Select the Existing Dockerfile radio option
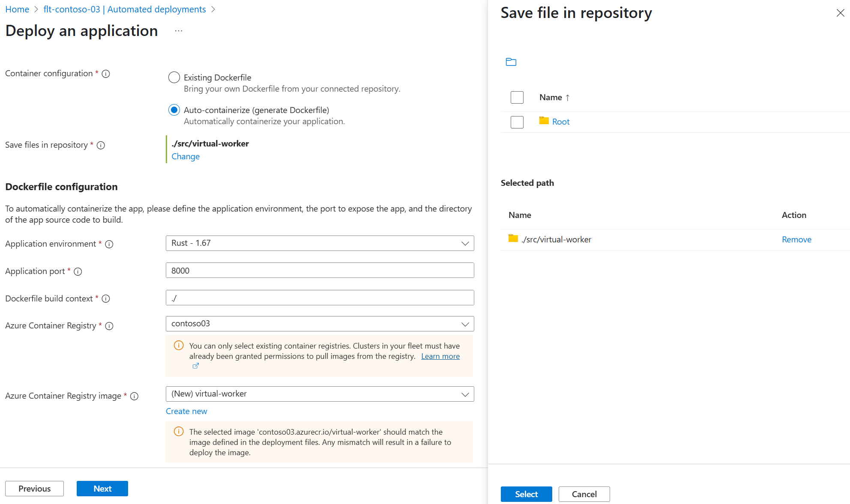This screenshot has height=504, width=850. 174,78
